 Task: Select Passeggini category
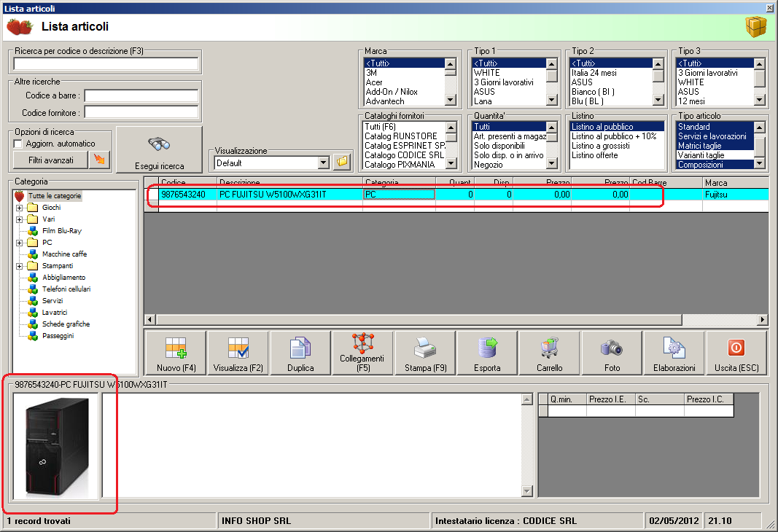click(58, 336)
